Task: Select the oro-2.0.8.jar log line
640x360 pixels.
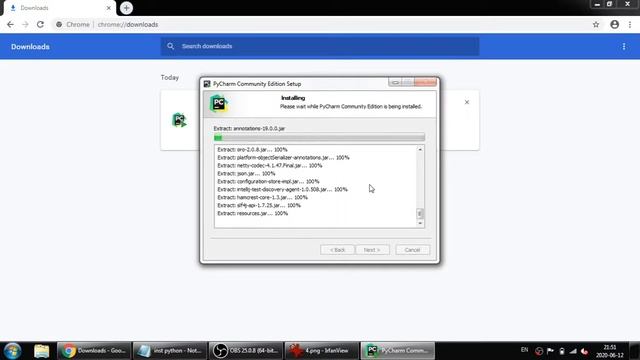Action: click(x=252, y=149)
